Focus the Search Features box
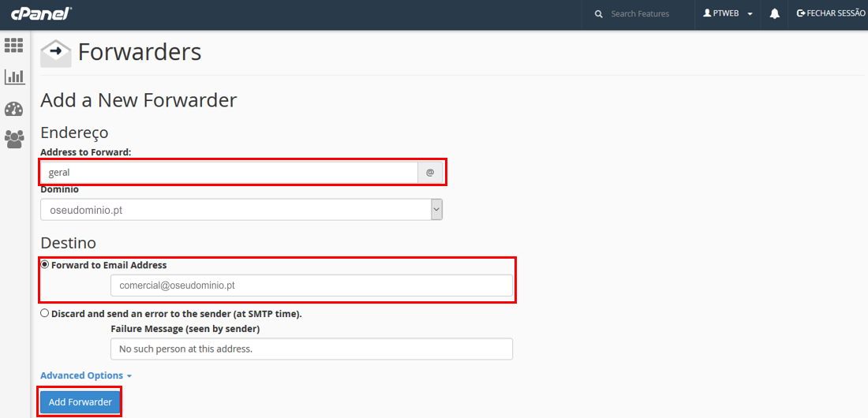The height and width of the screenshot is (418, 868). click(645, 14)
